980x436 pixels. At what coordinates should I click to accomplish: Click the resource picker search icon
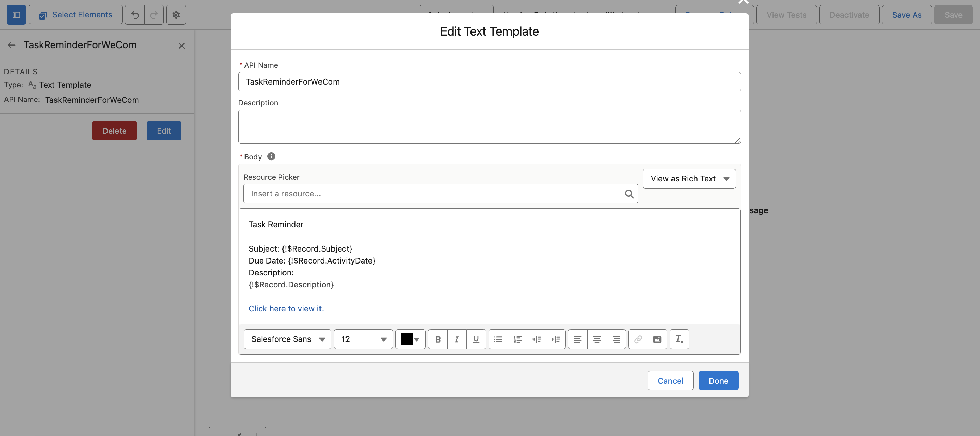tap(629, 194)
